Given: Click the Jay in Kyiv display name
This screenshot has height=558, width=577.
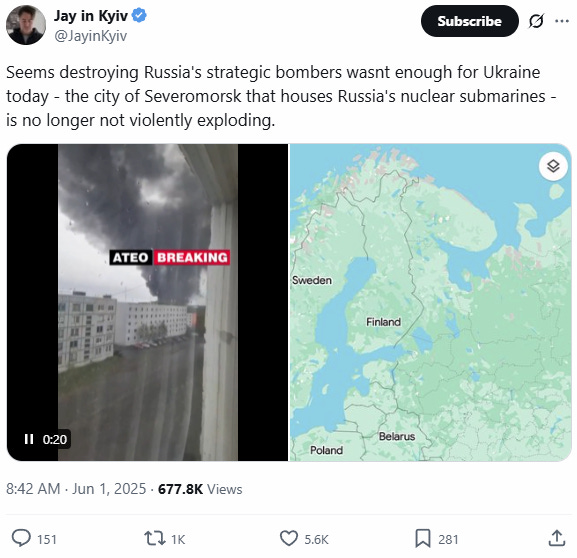Looking at the screenshot, I should 91,16.
